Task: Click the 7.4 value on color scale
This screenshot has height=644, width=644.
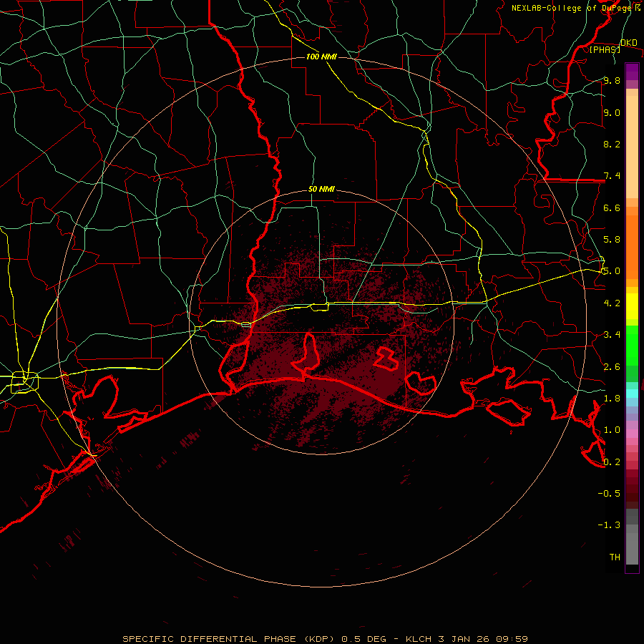Action: pos(612,176)
